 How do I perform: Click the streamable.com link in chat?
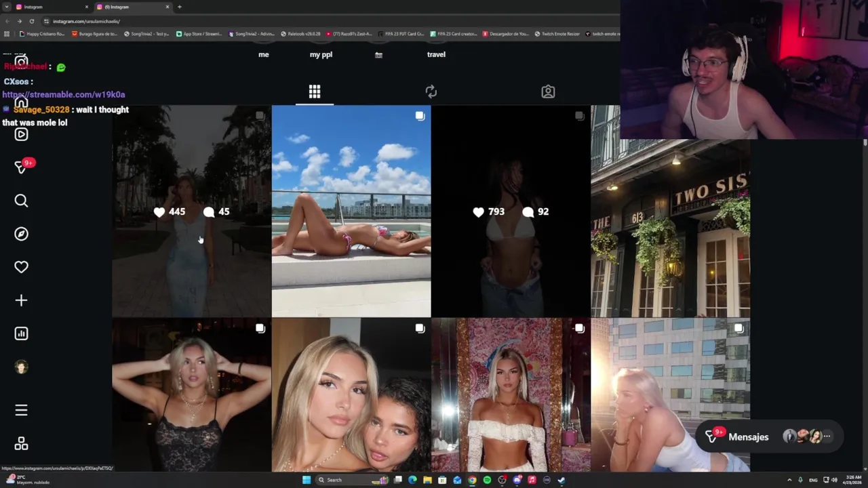coord(64,94)
